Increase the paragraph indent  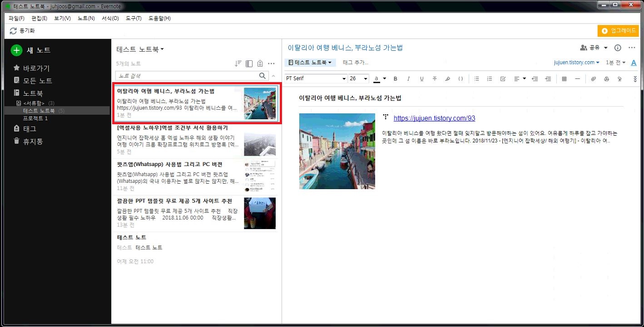[548, 79]
